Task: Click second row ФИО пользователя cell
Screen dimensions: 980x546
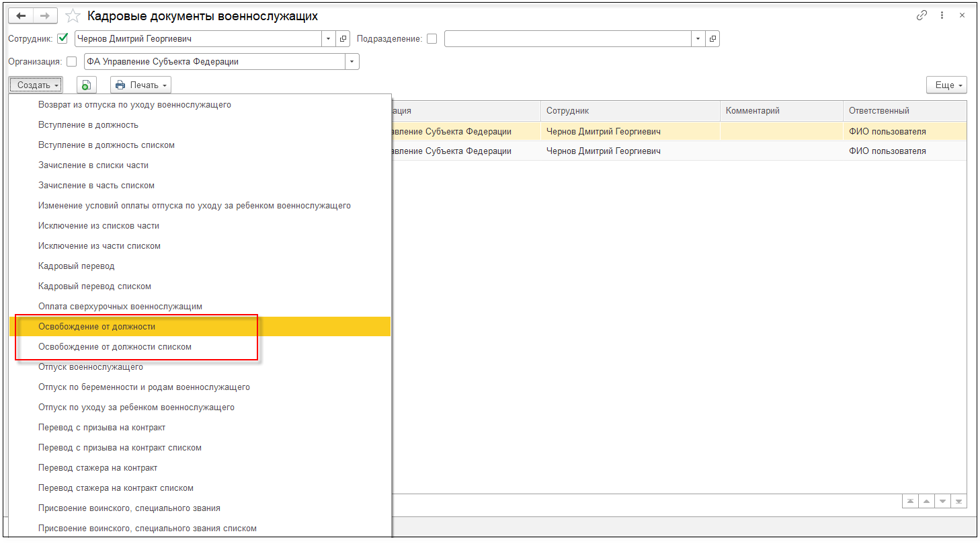Action: [905, 151]
